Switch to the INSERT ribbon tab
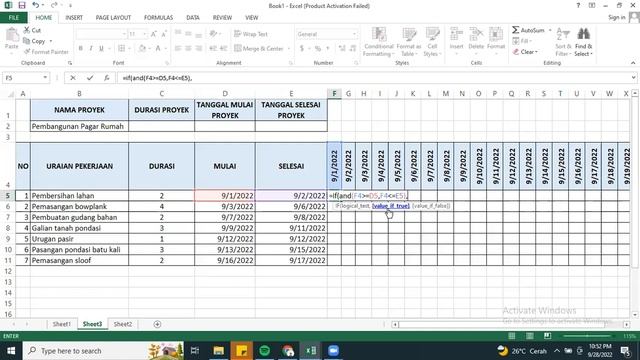Image resolution: width=640 pixels, height=360 pixels. pos(74,18)
